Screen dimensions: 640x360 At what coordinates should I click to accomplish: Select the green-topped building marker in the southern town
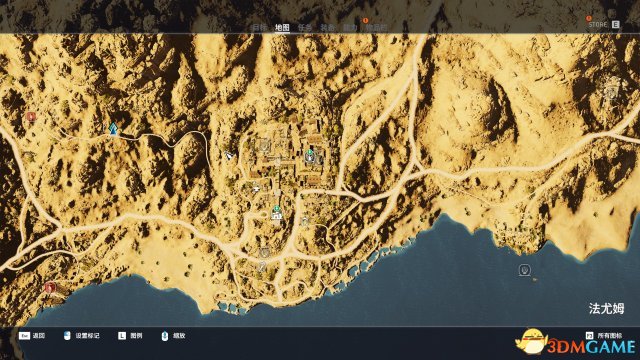tap(277, 213)
